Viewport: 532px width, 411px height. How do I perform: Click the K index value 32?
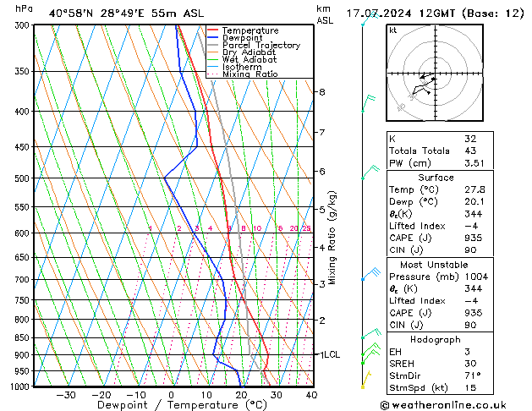pyautogui.click(x=470, y=139)
